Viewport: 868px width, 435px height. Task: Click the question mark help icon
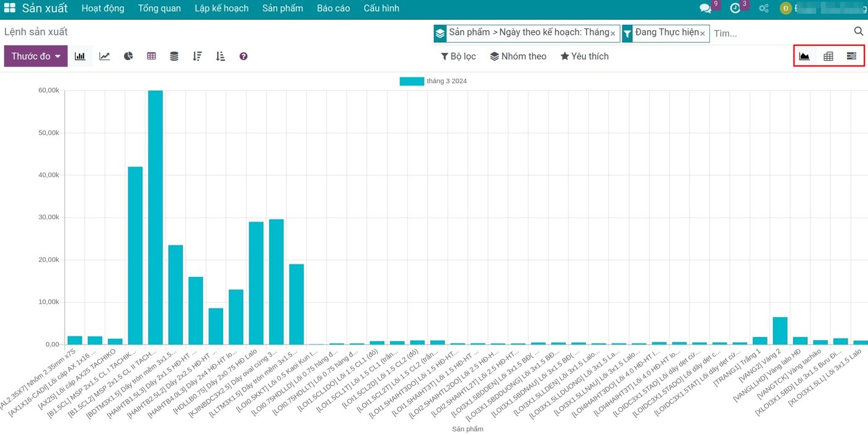coord(244,56)
